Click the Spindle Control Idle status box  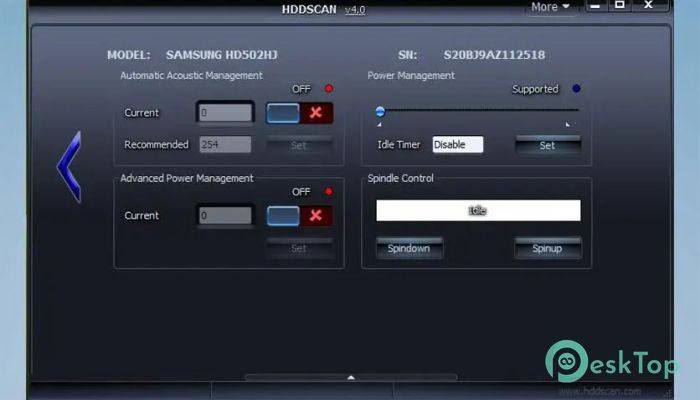click(x=478, y=210)
